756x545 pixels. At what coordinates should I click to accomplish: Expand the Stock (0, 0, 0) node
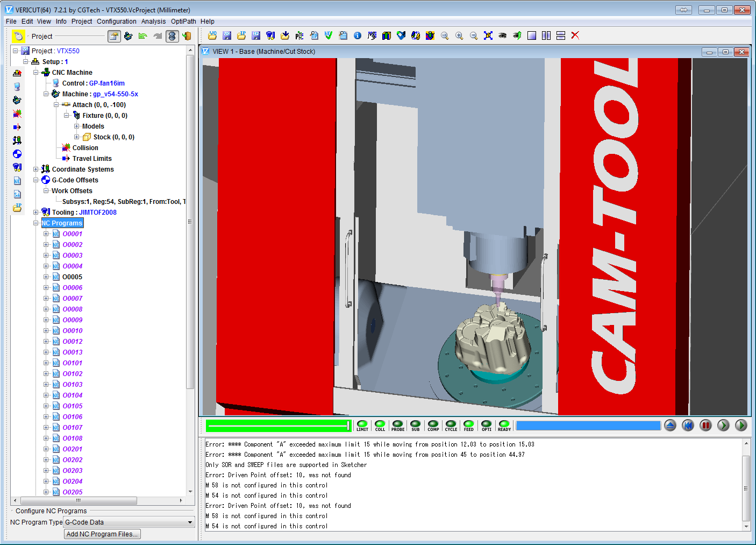tap(77, 137)
